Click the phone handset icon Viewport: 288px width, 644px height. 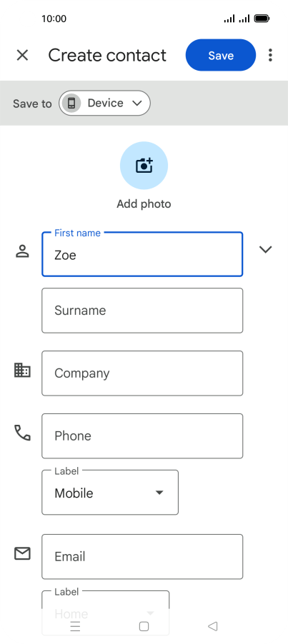23,433
